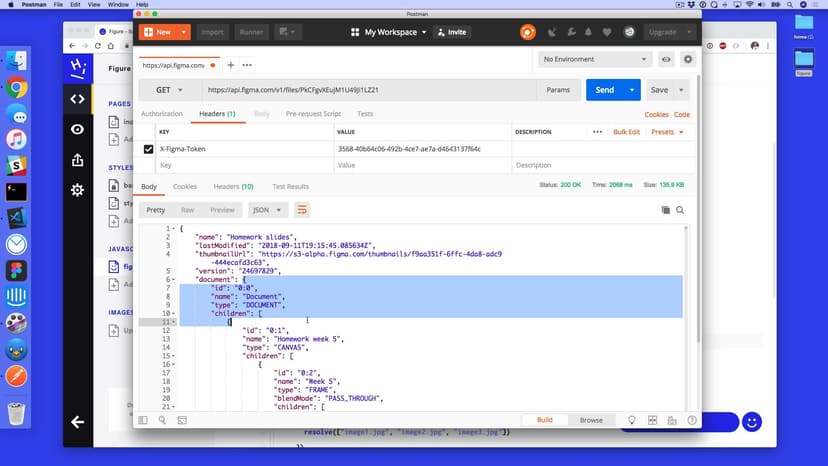
Task: Select the Preview response view
Action: (x=222, y=210)
